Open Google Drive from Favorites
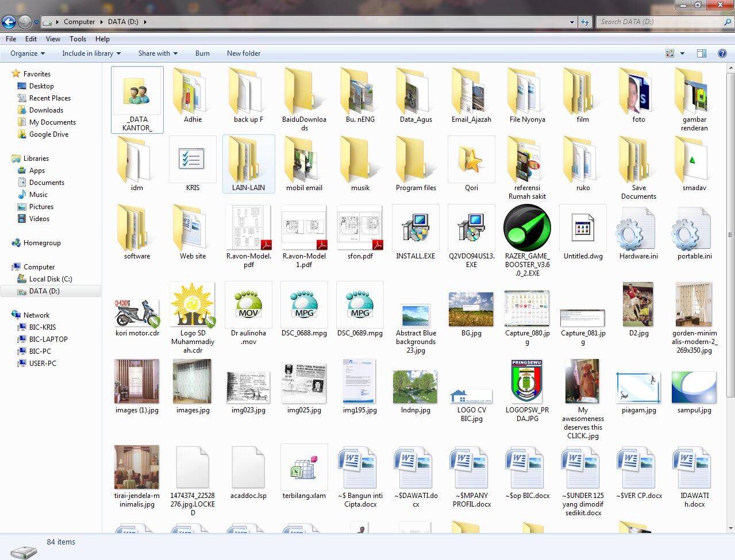 (x=49, y=134)
